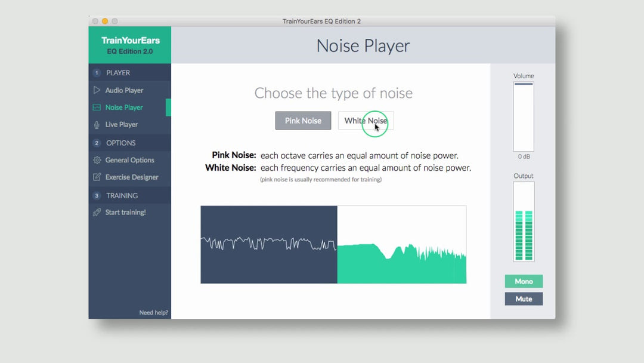Click the green spectrum display
644x363 pixels.
(x=402, y=245)
